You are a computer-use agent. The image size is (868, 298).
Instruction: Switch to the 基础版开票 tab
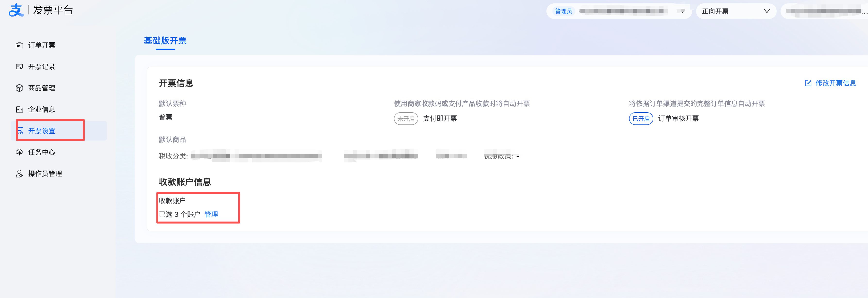[x=165, y=41]
